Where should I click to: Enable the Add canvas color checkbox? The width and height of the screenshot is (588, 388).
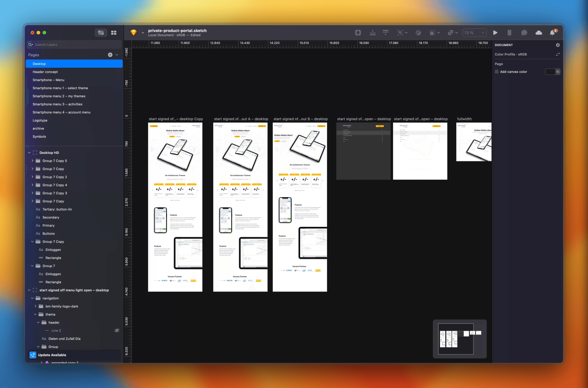[x=496, y=72]
